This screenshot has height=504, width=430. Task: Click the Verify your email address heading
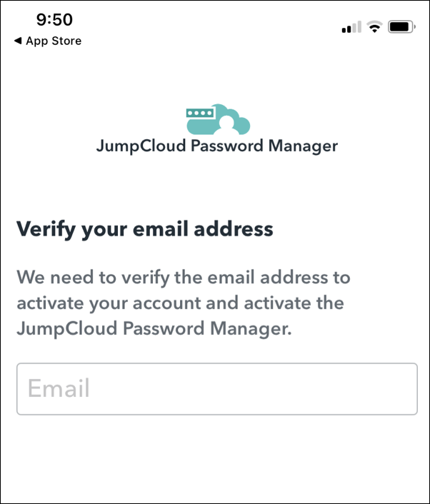(x=145, y=229)
